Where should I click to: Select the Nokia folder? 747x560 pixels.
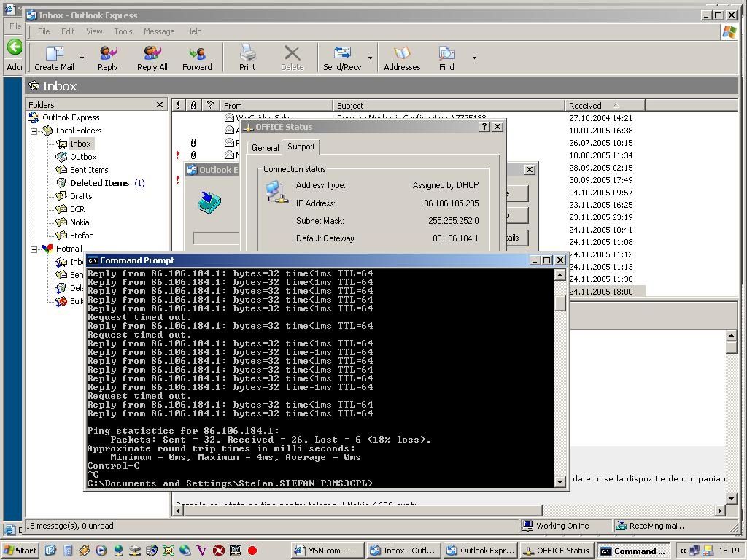[79, 222]
